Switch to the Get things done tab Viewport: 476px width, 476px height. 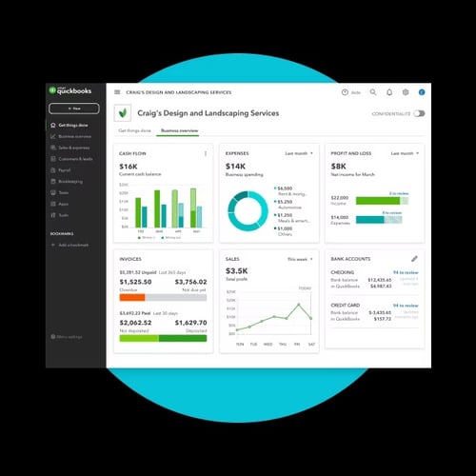click(134, 130)
